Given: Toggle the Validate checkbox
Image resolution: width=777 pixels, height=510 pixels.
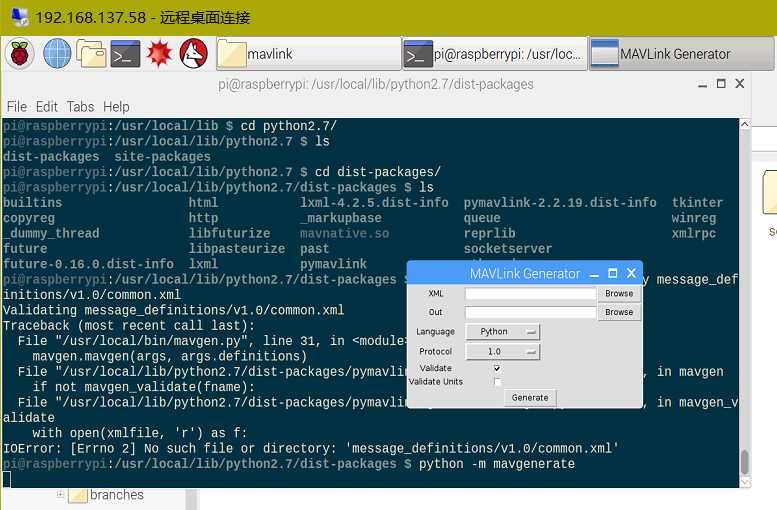Looking at the screenshot, I should click(497, 368).
